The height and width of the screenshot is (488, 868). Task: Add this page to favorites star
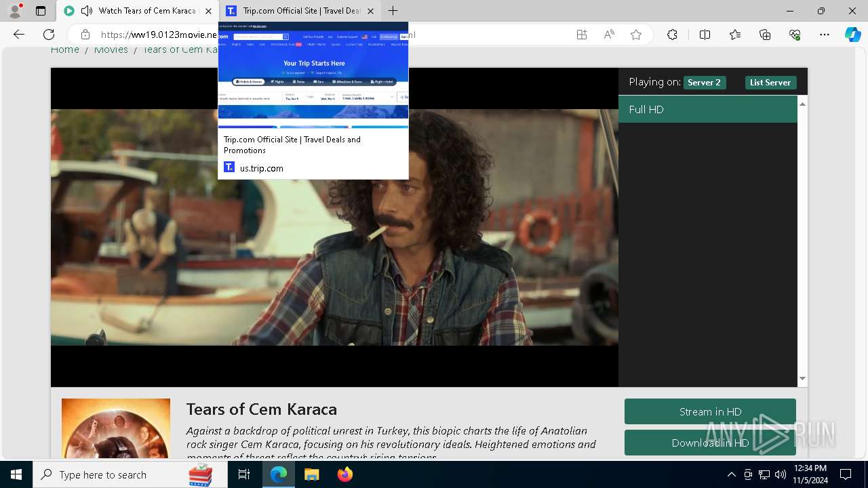(636, 35)
